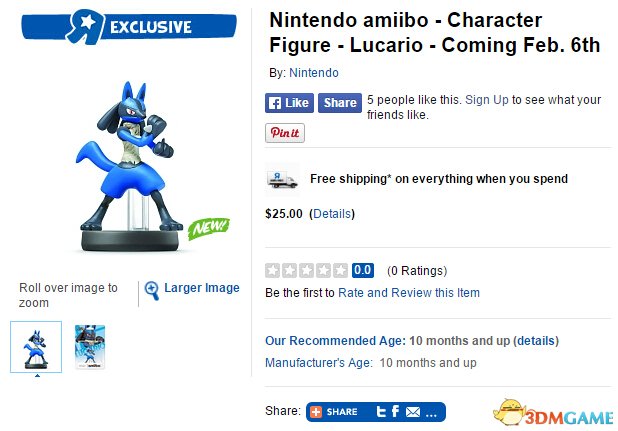
Task: Open recommended age details link
Action: click(x=536, y=341)
